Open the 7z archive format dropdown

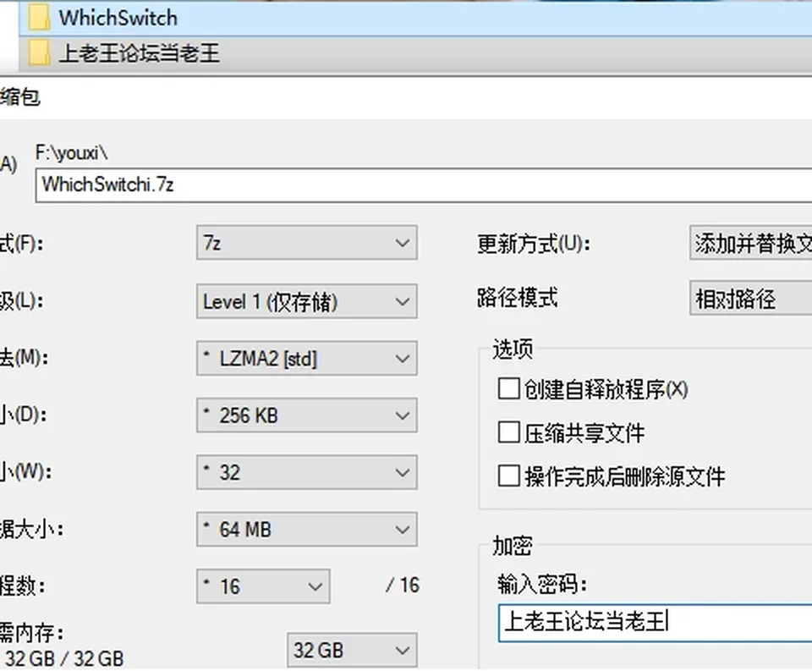(x=306, y=243)
